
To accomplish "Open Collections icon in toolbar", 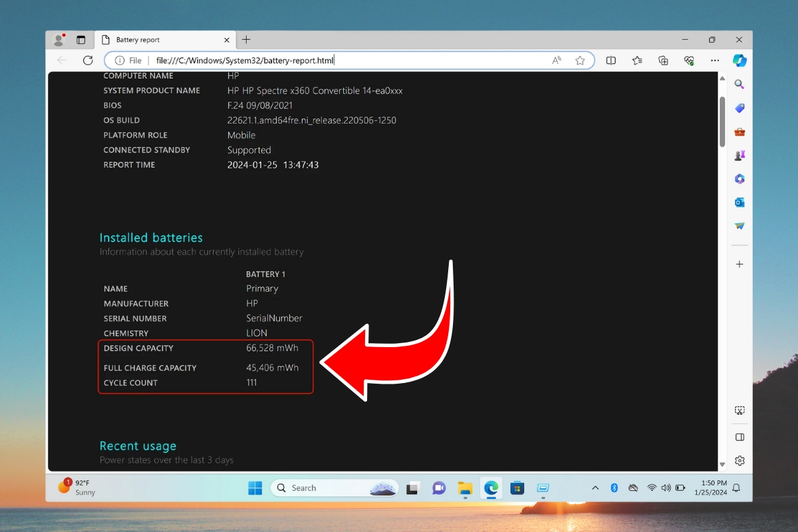I will 663,61.
